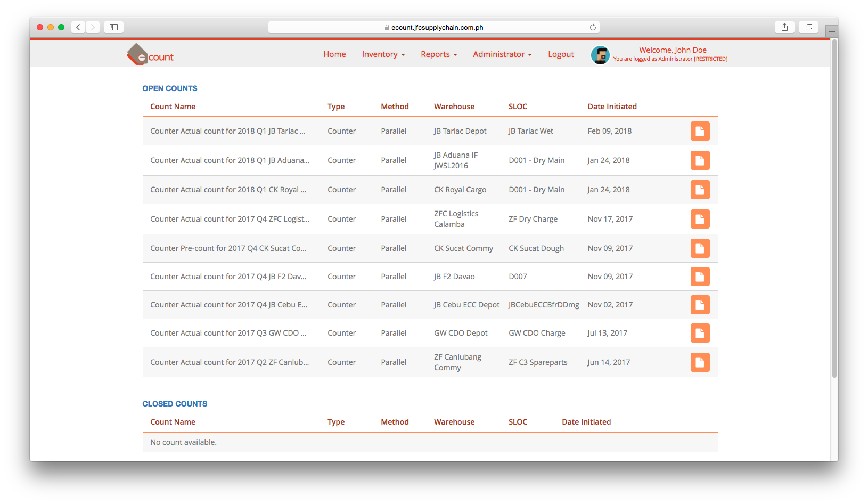Viewport: 868px width, 504px height.
Task: Click inside the browser address bar
Action: pyautogui.click(x=433, y=27)
